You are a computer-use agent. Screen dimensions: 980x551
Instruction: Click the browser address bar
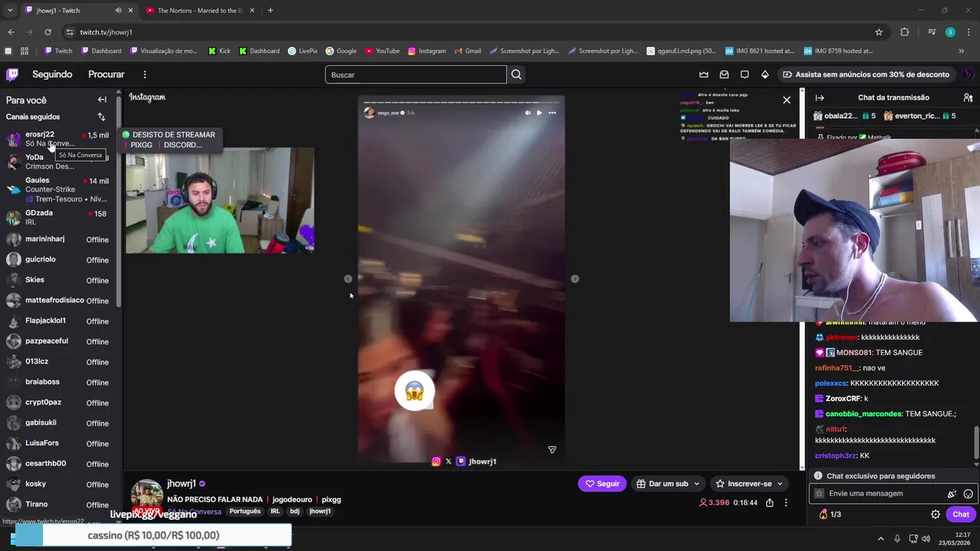click(x=467, y=32)
